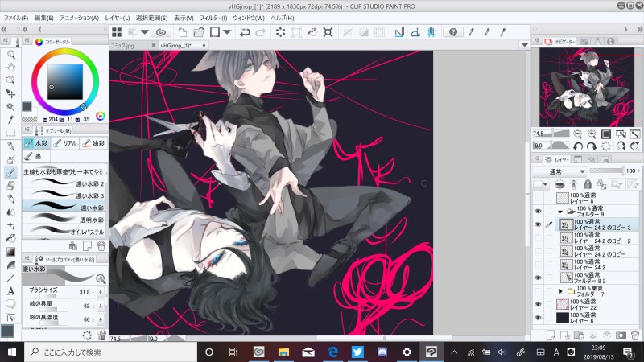Open フィルター(I) menu
The height and width of the screenshot is (362, 644).
(213, 18)
